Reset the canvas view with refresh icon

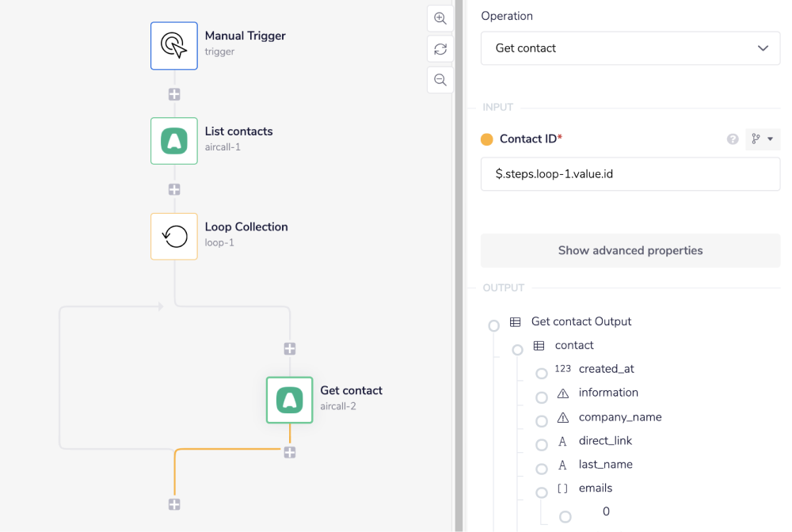coord(440,49)
